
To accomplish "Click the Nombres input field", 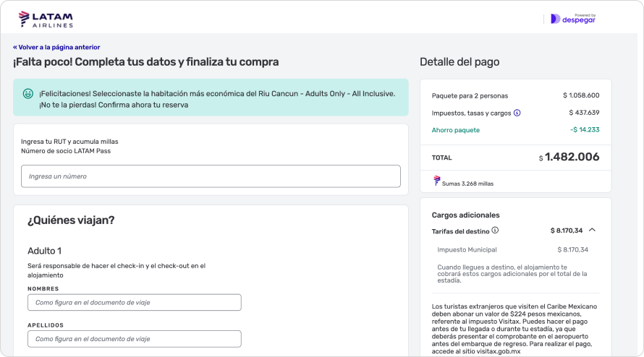I will 134,302.
